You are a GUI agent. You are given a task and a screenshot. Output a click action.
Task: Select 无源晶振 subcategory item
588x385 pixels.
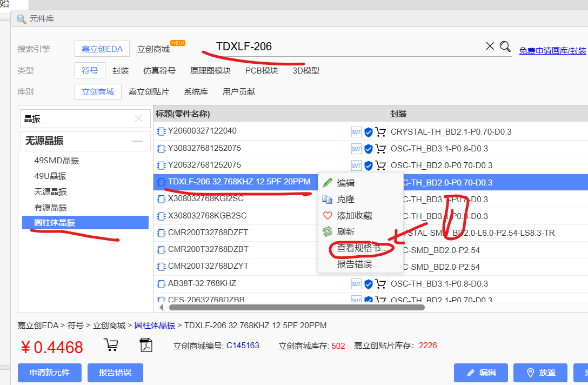point(50,192)
